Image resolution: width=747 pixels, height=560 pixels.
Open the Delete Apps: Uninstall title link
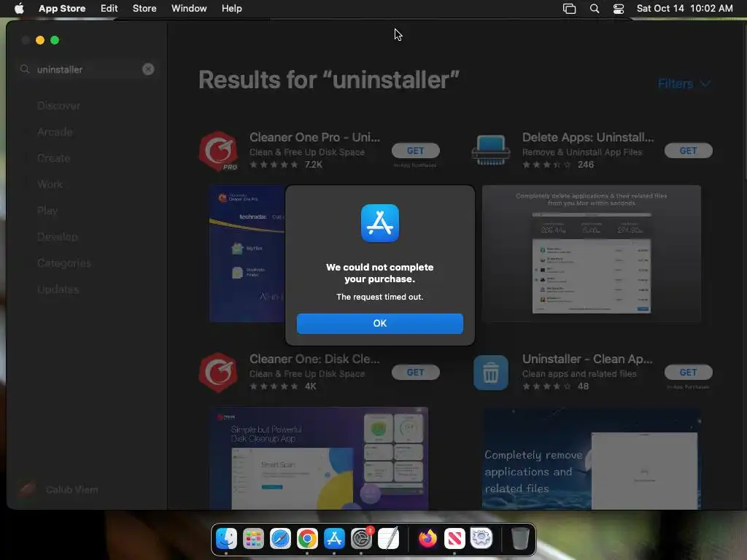pyautogui.click(x=588, y=137)
